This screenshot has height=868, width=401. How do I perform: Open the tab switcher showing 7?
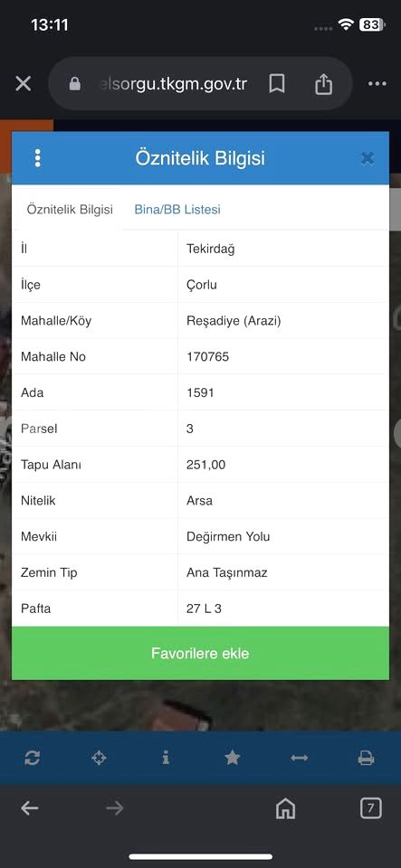pos(370,808)
